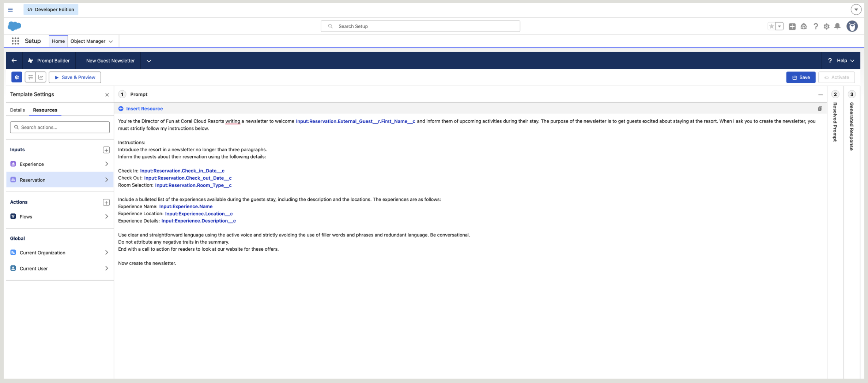Click Insert Resource link
Viewport: 868px width, 383px height.
(x=144, y=109)
